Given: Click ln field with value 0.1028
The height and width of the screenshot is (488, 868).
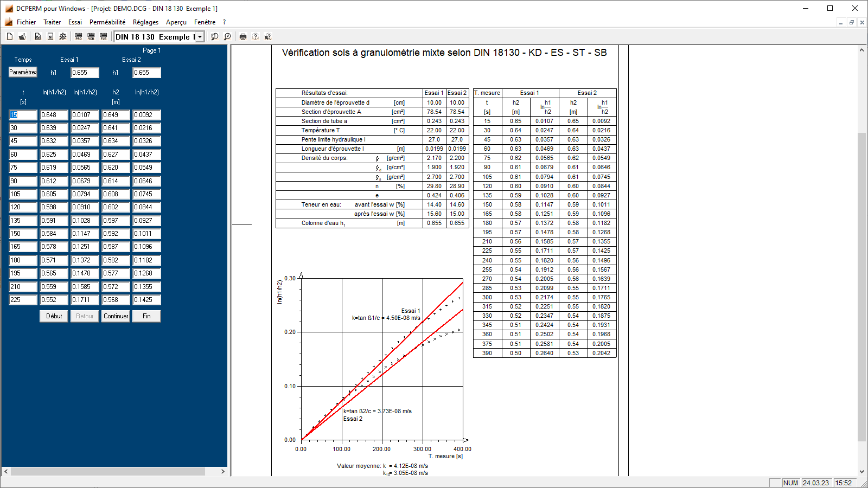Looking at the screenshot, I should (85, 221).
